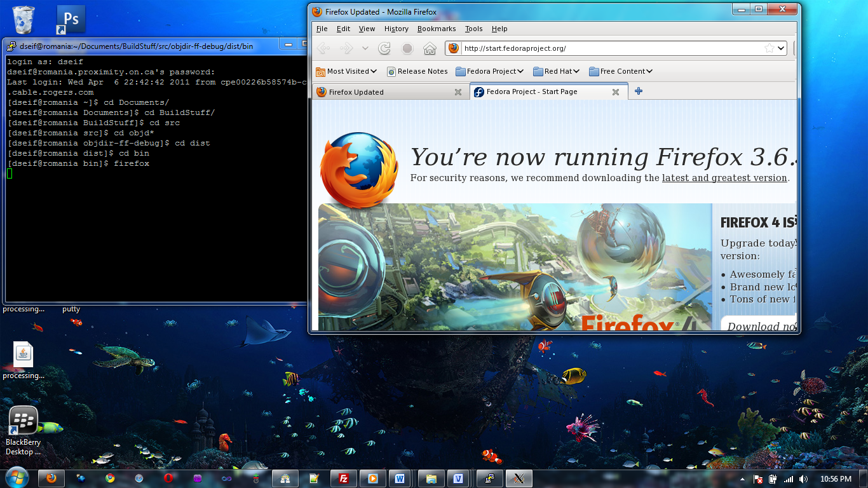Open Firefox back/forward history dropdown arrow
Viewport: 868px width, 488px height.
[x=365, y=48]
